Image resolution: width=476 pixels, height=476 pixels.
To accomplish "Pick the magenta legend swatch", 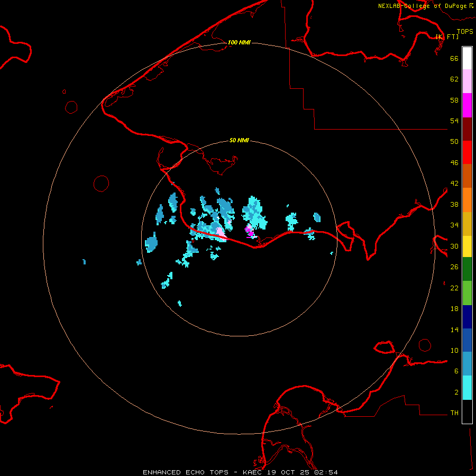I will point(467,105).
